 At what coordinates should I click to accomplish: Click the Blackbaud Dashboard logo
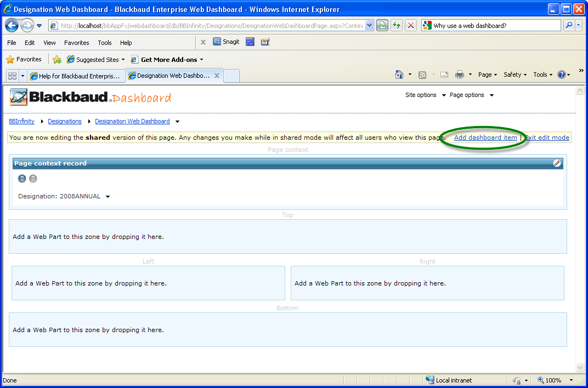tap(91, 98)
